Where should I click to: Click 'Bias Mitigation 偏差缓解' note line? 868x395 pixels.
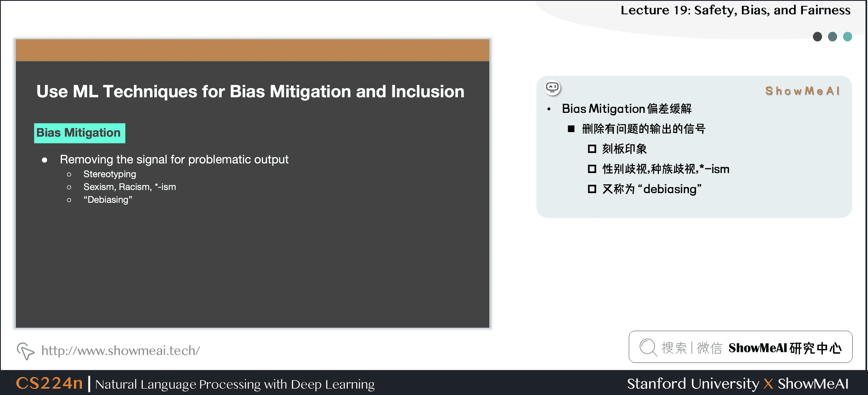pyautogui.click(x=626, y=109)
